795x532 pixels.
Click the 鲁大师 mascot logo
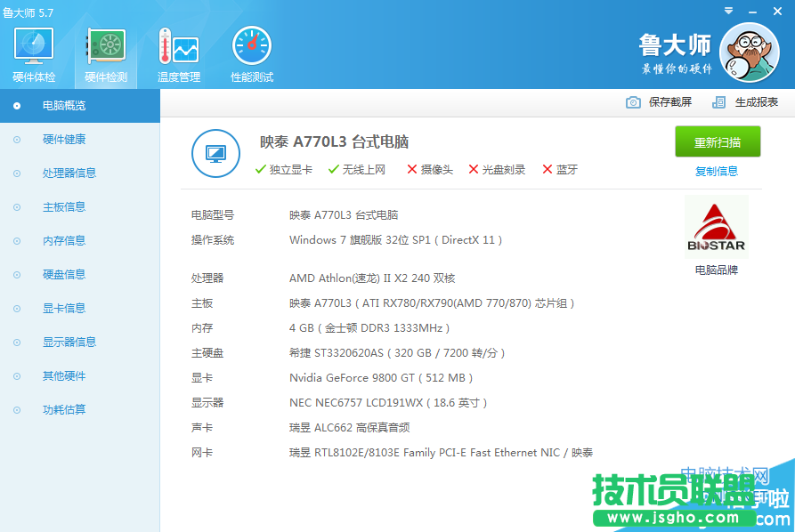point(749,52)
